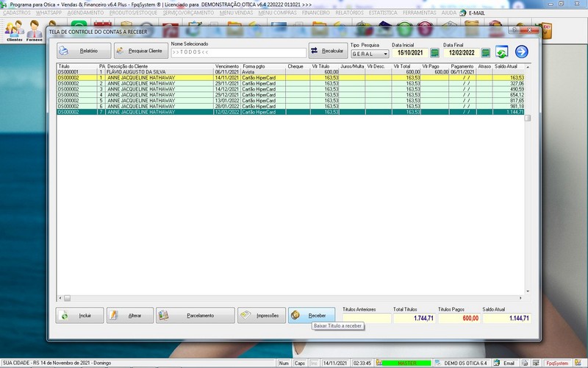Select the row due 29/12/2021
Viewport: 588px width, 368px height.
[290, 95]
